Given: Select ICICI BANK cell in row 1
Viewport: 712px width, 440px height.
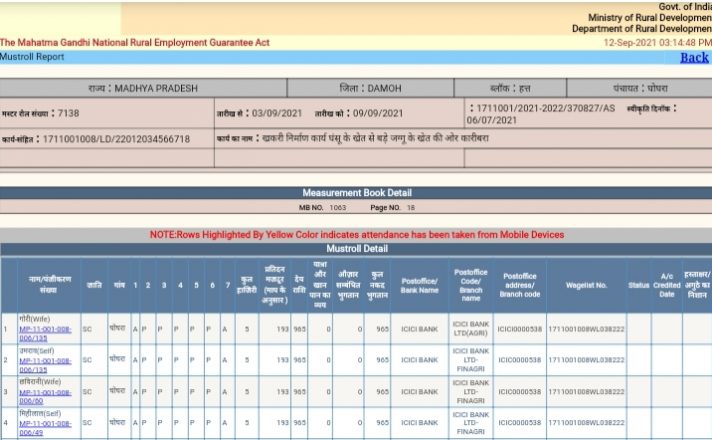Looking at the screenshot, I should tap(419, 329).
